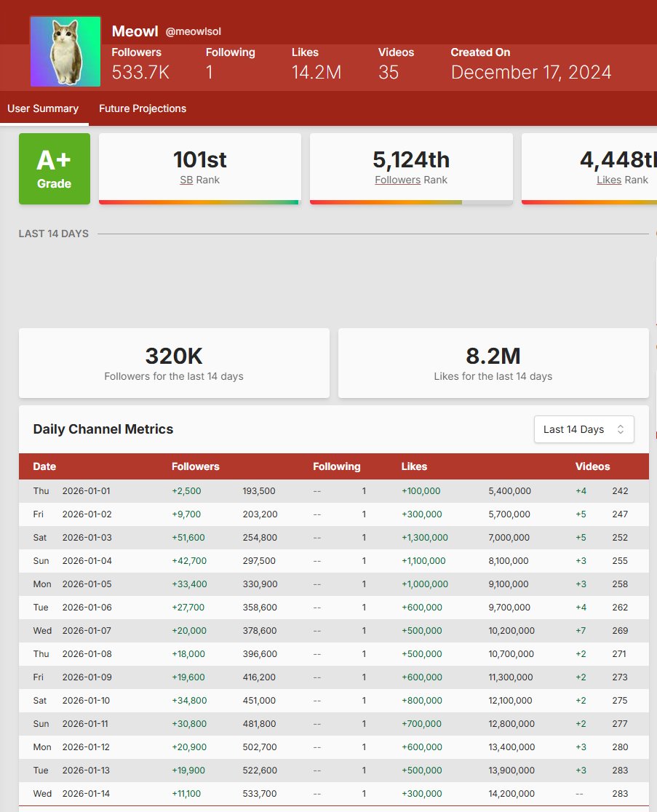Select the 2026-01-09 date cell
The width and height of the screenshot is (657, 812).
[x=87, y=677]
